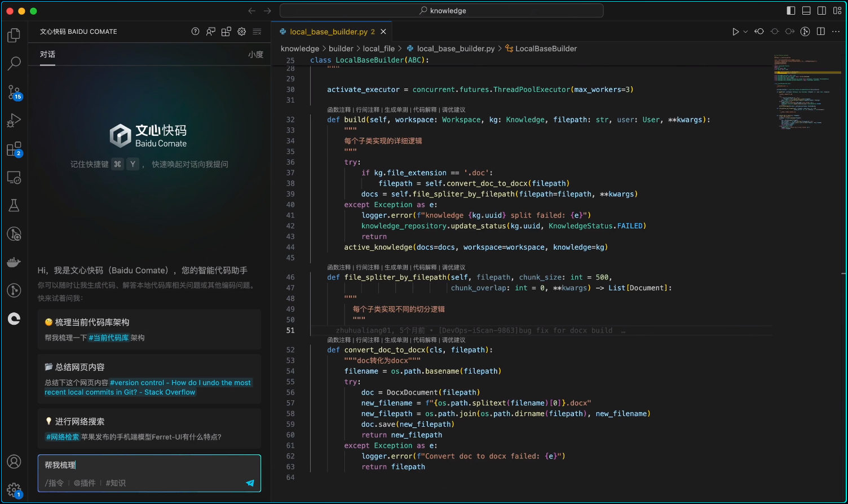Open the Remote Explorer icon in activity bar
This screenshot has height=504, width=848.
(x=14, y=178)
